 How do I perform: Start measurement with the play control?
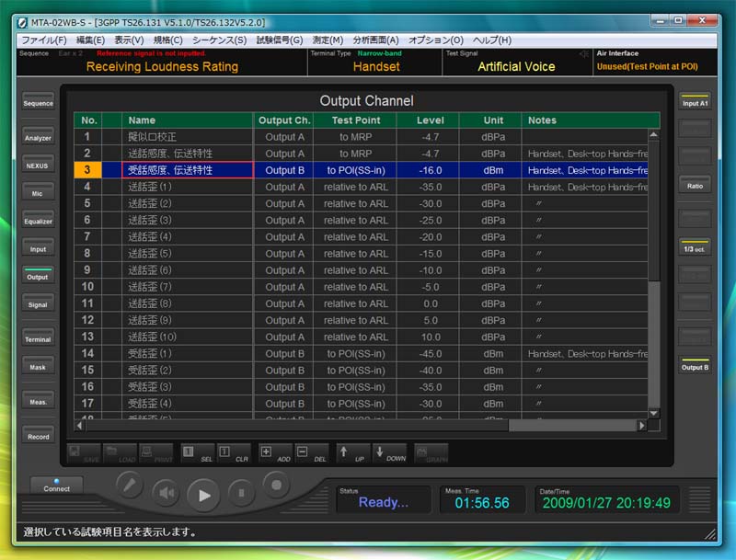point(203,496)
